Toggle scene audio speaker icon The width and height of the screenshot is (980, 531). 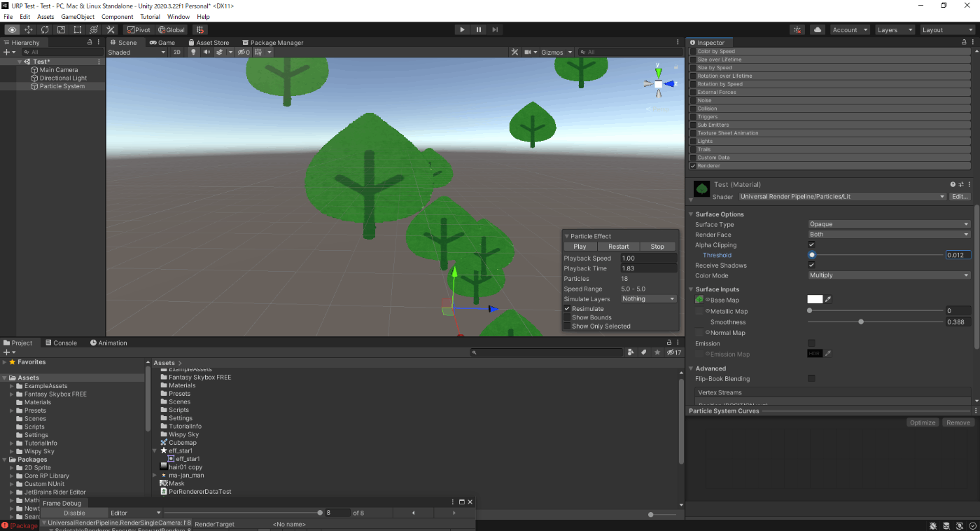(206, 52)
